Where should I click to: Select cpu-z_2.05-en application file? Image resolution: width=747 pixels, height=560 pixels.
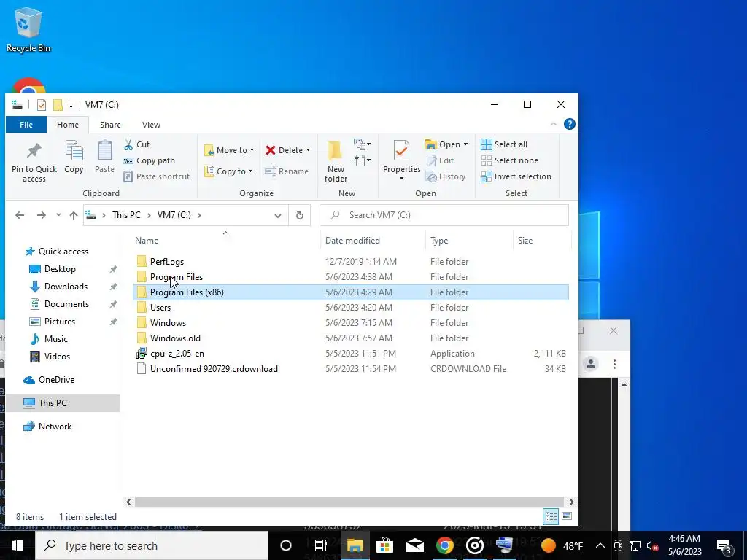pyautogui.click(x=177, y=354)
